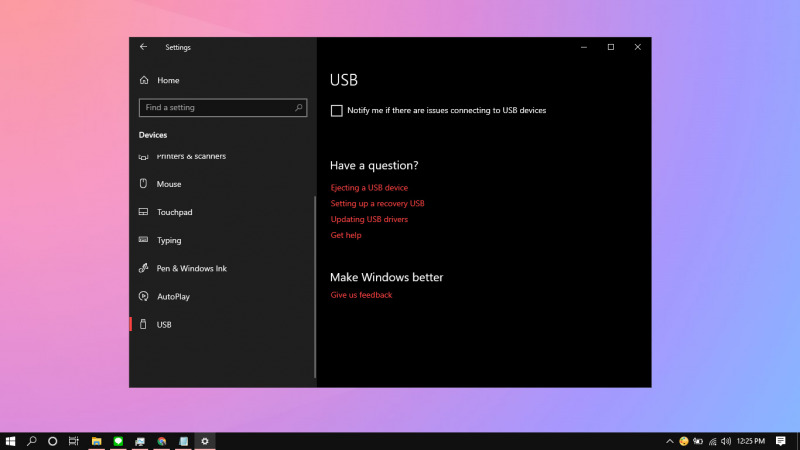
Task: Click the search magnifier in Find a setting
Action: [x=299, y=107]
